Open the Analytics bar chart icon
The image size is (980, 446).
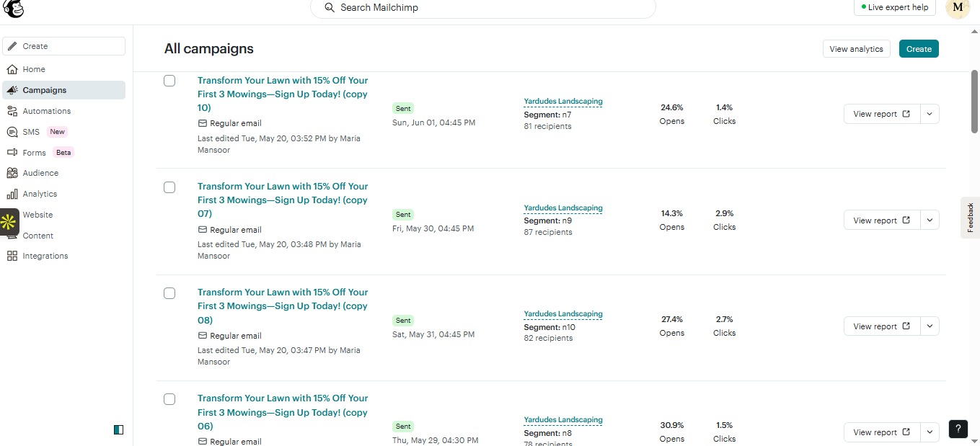tap(12, 194)
